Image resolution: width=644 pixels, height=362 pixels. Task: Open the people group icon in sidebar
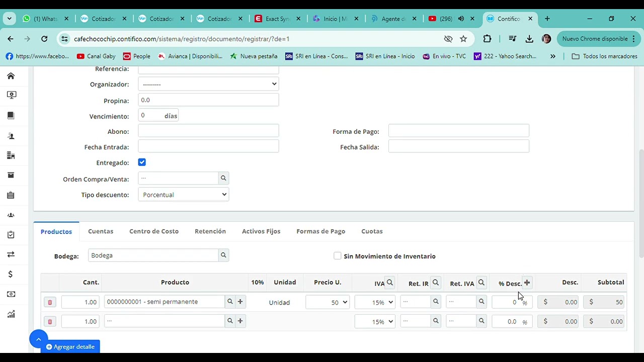(x=11, y=215)
